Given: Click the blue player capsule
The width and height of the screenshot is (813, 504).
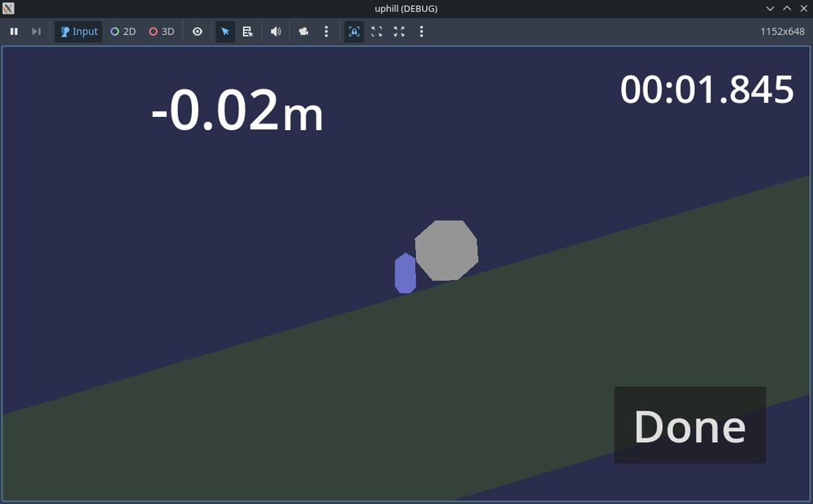Looking at the screenshot, I should point(405,273).
